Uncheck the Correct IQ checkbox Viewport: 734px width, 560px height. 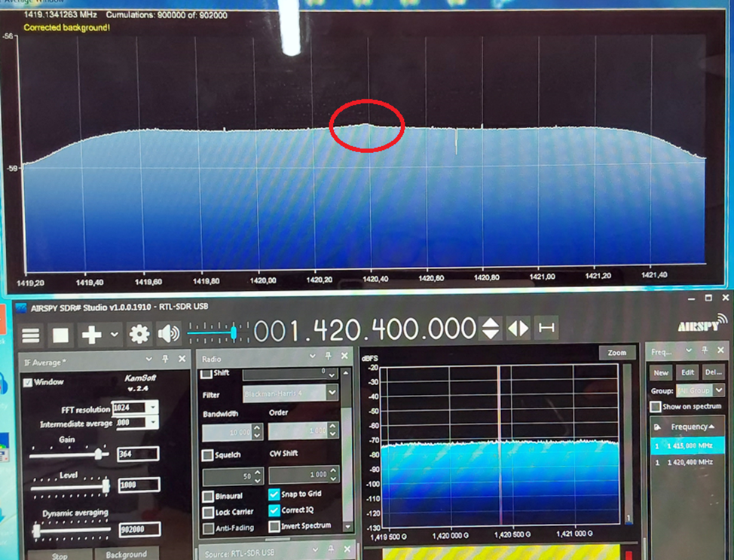(274, 510)
